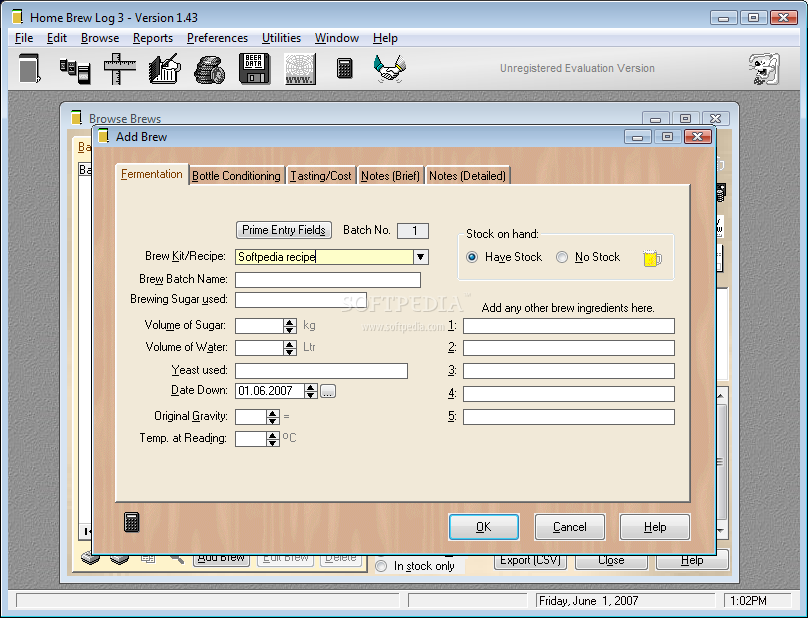Click the Brew Kit/Recipe text box
The height and width of the screenshot is (618, 808).
pyautogui.click(x=324, y=257)
